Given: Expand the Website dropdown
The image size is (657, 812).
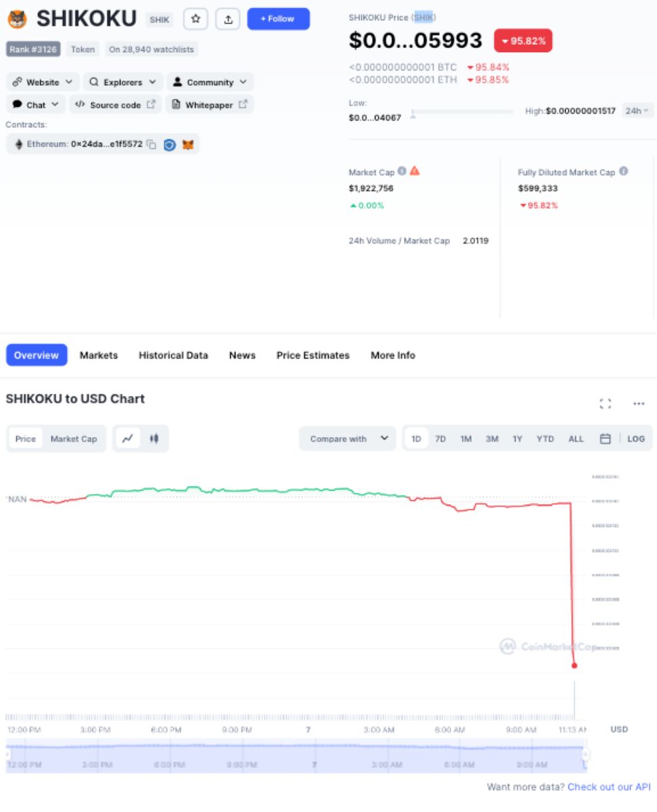Looking at the screenshot, I should pyautogui.click(x=43, y=82).
